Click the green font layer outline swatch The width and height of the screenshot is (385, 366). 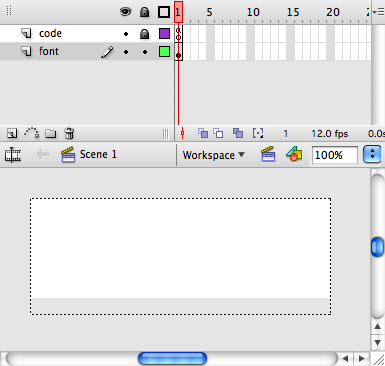(x=164, y=52)
